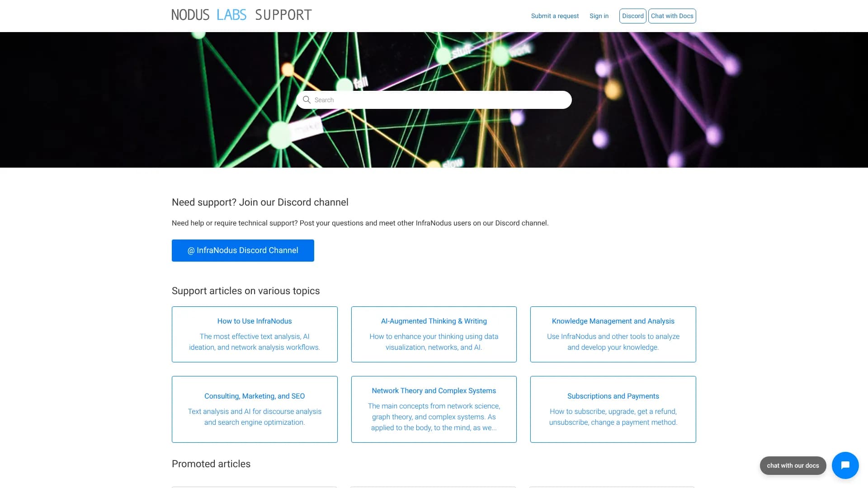Click the Support articles on various topics heading
Screen dimensions: 868x488
tap(245, 291)
